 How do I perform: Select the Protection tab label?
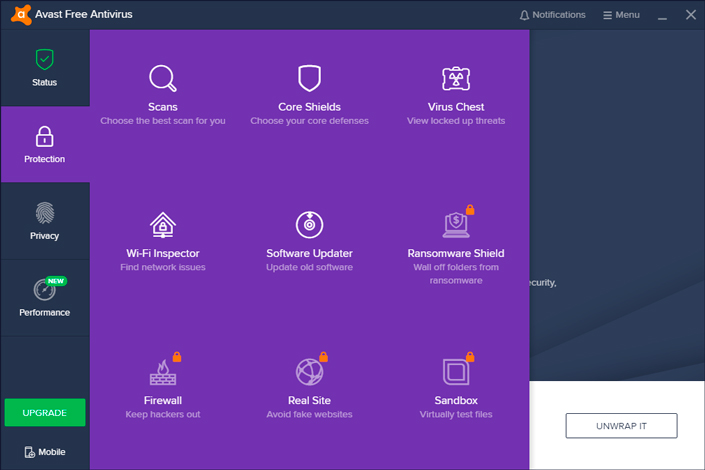[x=45, y=159]
